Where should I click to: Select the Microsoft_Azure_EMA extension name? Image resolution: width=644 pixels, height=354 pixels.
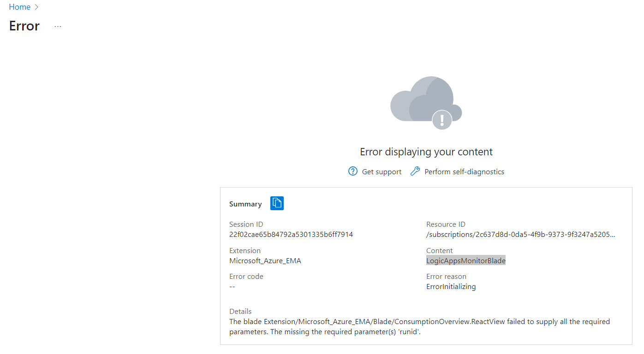265,260
